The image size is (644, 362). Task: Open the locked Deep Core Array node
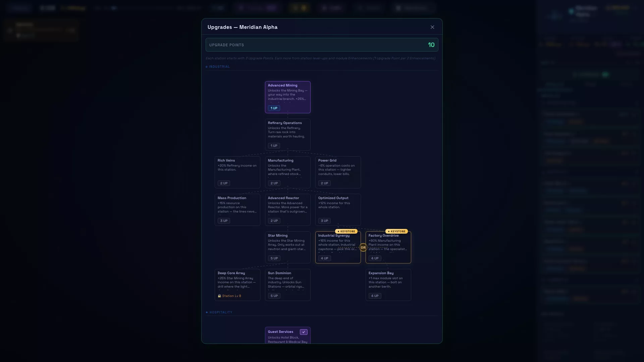[x=237, y=285]
